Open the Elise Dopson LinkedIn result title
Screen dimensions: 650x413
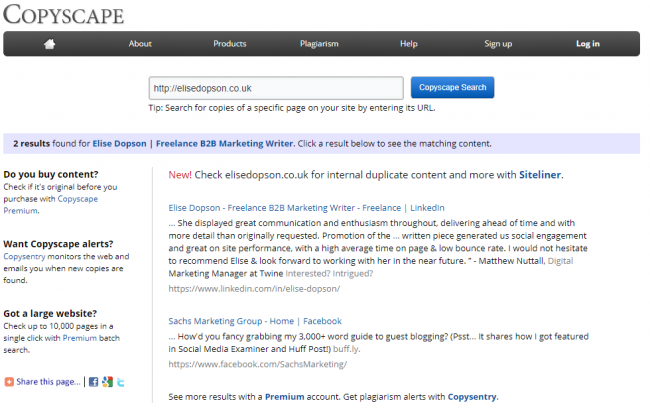coord(306,208)
